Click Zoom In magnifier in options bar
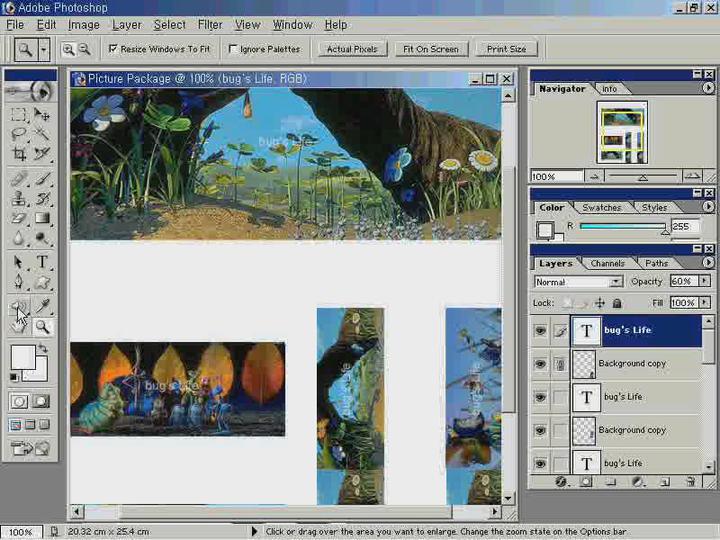Screen dimensions: 720x540 pos(68,49)
